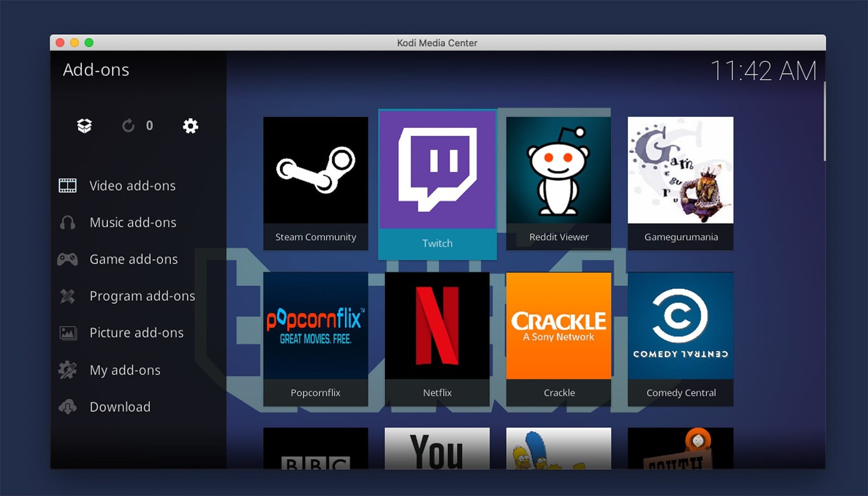Screen dimensions: 868x496
Task: Click the Add-ons section heading
Action: (x=96, y=70)
